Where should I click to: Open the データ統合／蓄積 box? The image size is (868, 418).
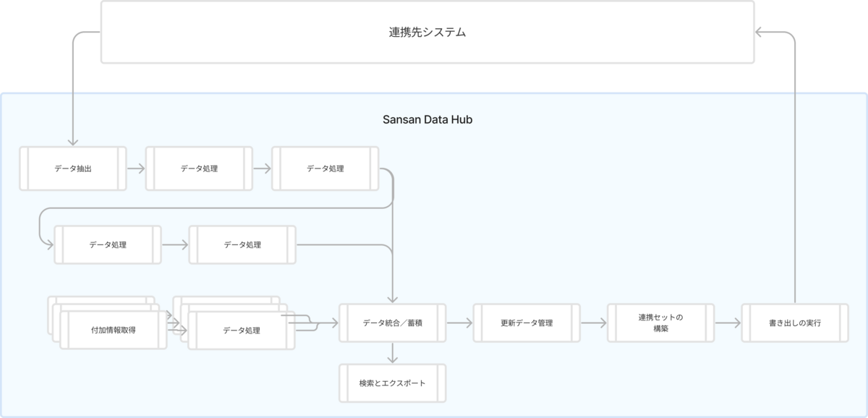(x=393, y=323)
